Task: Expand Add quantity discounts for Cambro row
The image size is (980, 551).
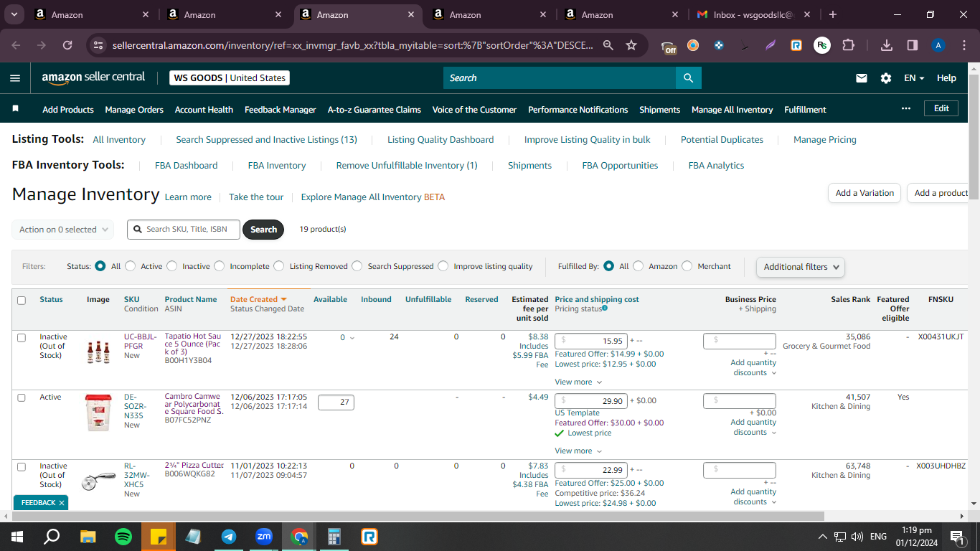Action: 753,427
